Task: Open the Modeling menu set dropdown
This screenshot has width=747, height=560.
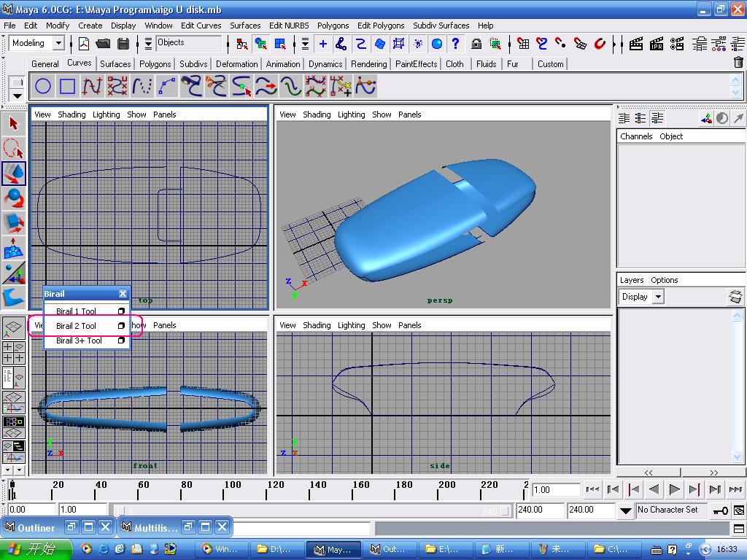Action: click(58, 43)
